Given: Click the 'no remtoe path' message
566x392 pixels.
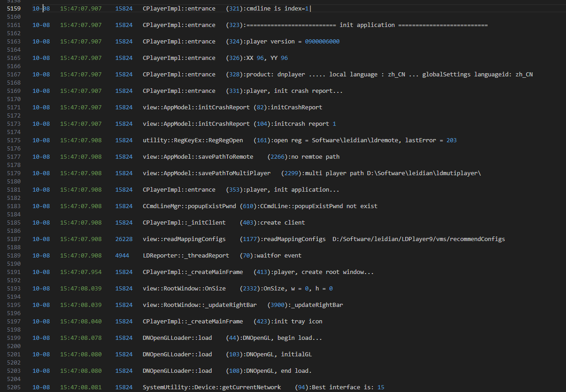Looking at the screenshot, I should 315,157.
